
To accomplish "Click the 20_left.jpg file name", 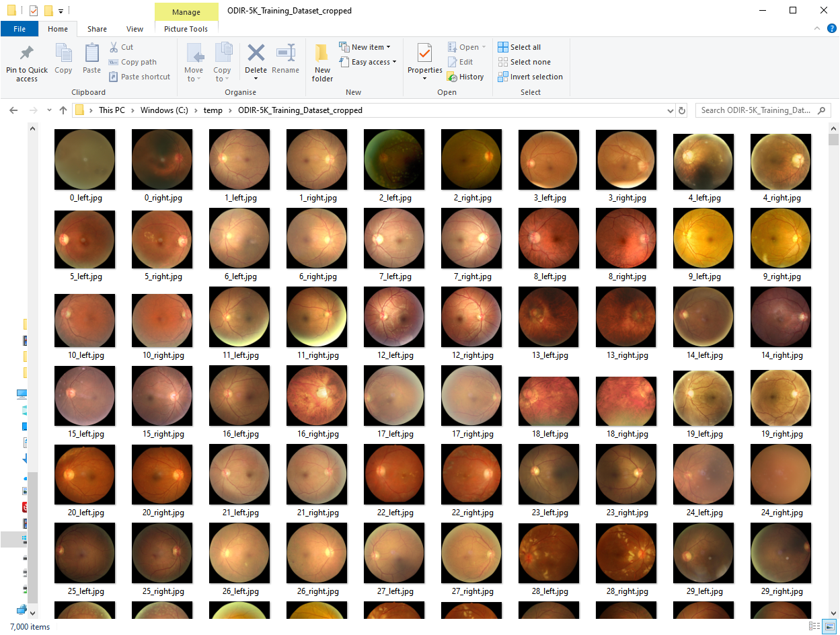I will tap(85, 513).
